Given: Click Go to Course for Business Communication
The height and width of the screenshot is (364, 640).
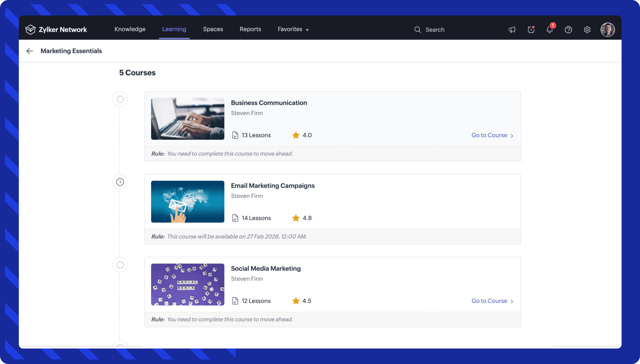Looking at the screenshot, I should coord(492,135).
